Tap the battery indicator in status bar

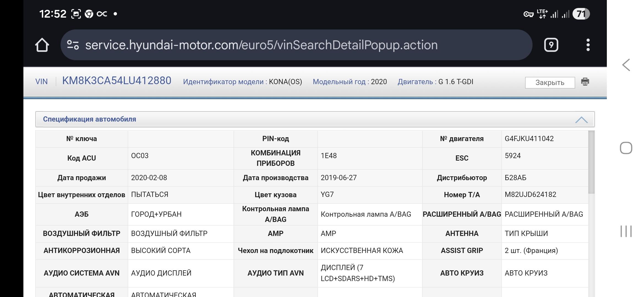tap(581, 14)
